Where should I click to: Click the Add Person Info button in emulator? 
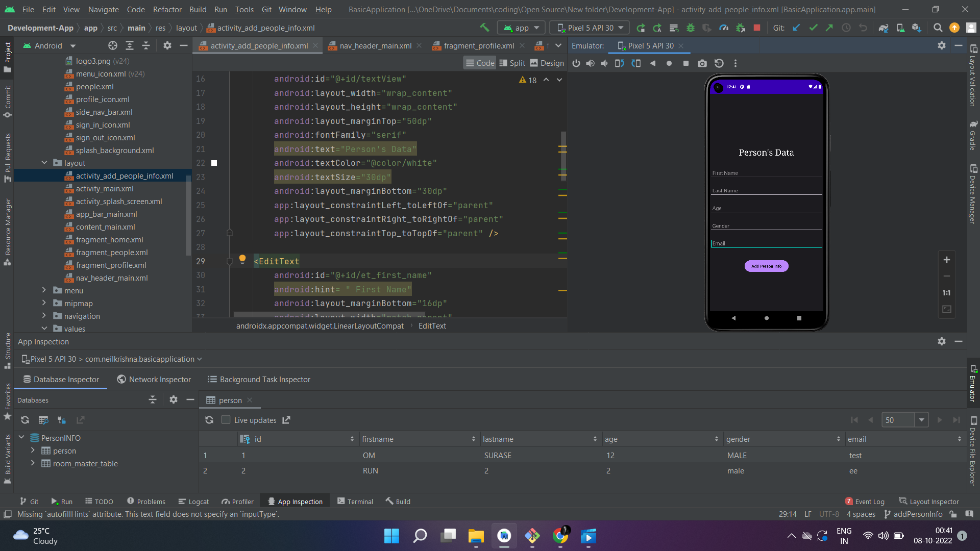tap(766, 266)
